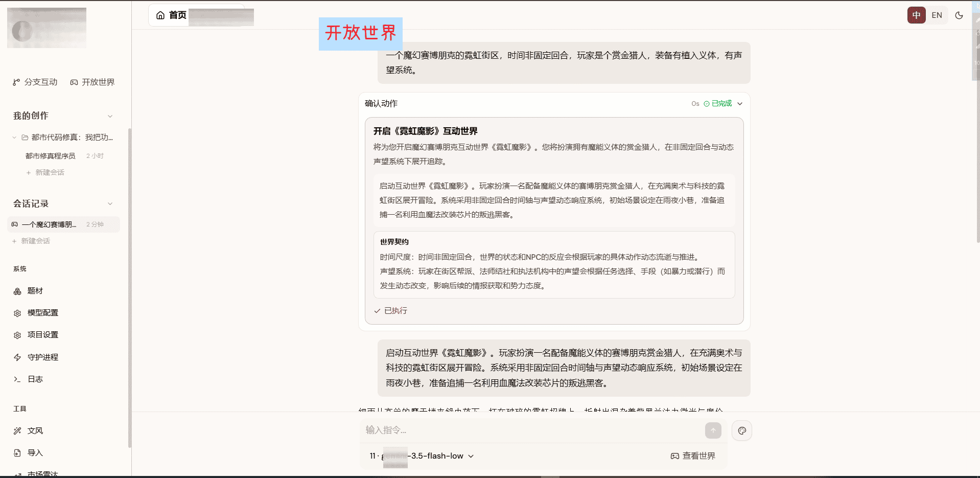
Task: Click the gear icon for 项目设置
Action: pyautogui.click(x=17, y=335)
